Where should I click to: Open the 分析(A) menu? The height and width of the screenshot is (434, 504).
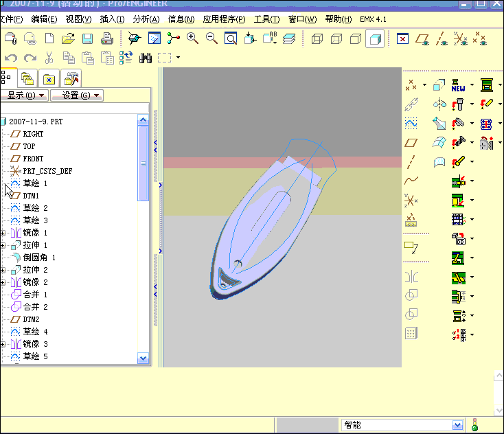tap(146, 19)
